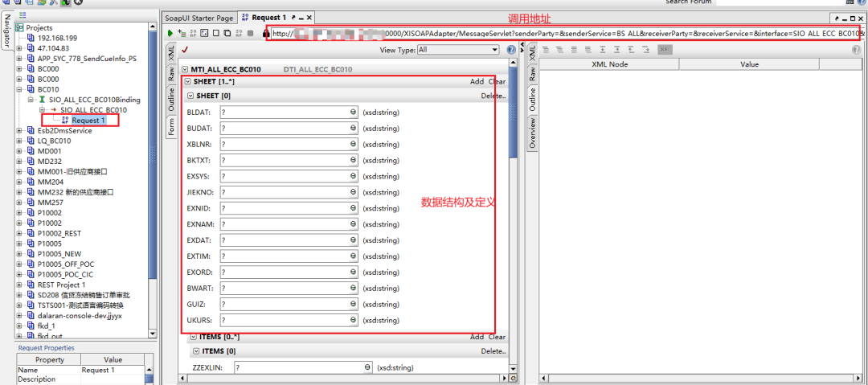
Task: Submit request with the green play icon
Action: click(170, 33)
